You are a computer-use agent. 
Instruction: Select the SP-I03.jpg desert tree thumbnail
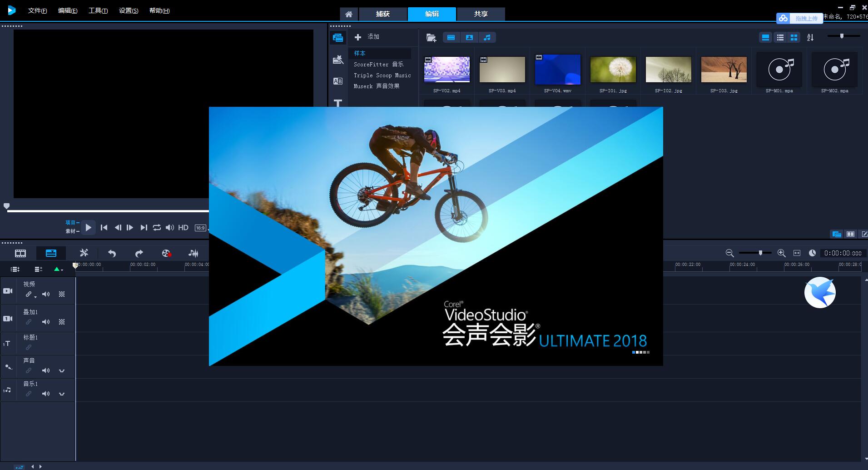(x=724, y=70)
